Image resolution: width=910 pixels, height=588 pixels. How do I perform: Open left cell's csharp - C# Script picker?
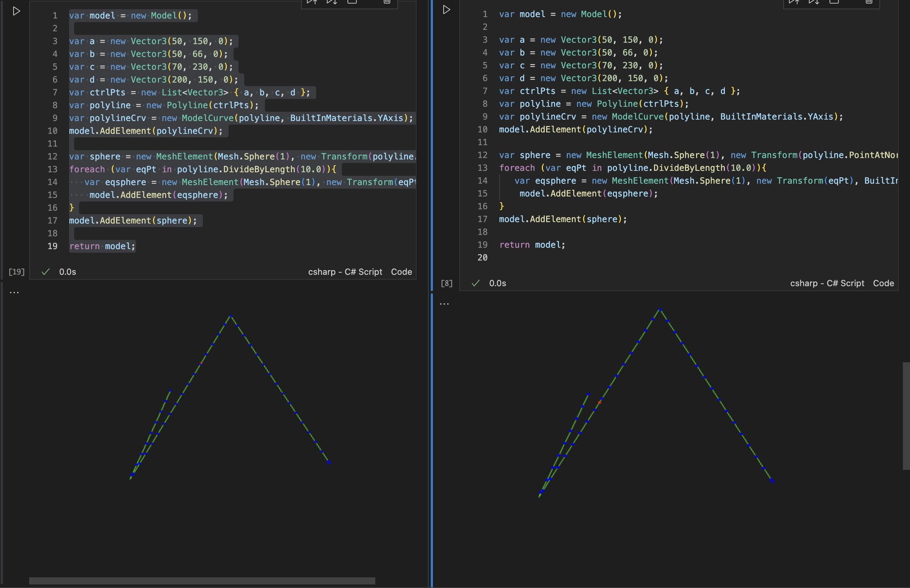pyautogui.click(x=345, y=272)
